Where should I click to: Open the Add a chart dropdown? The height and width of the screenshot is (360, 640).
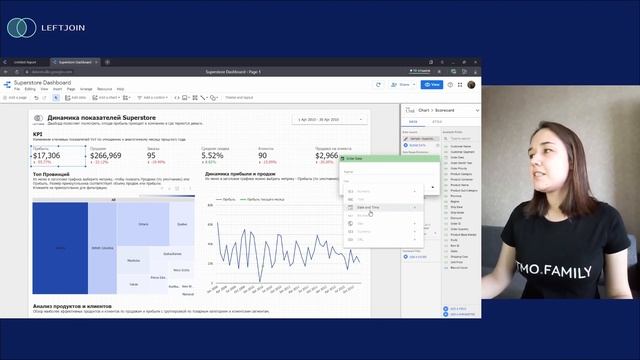pos(106,98)
